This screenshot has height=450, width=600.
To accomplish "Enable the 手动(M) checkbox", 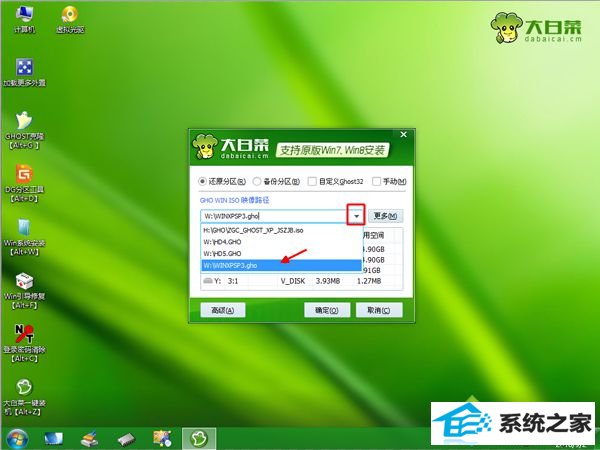I will pos(377,181).
